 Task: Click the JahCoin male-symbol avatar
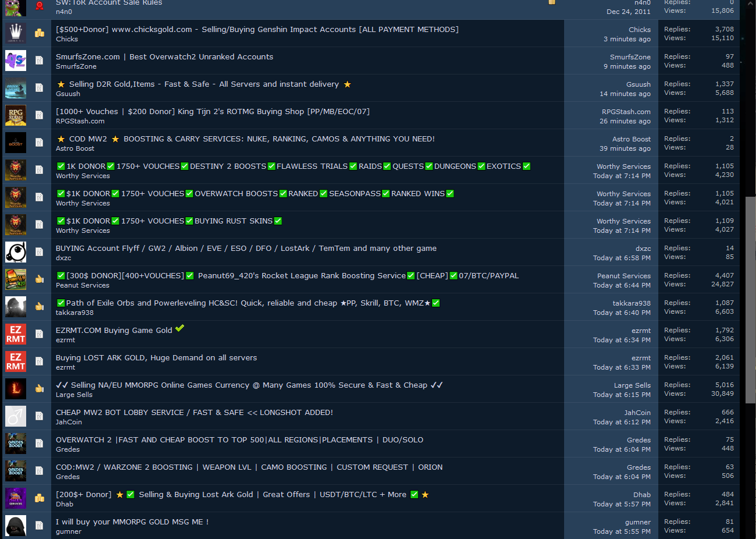16,416
